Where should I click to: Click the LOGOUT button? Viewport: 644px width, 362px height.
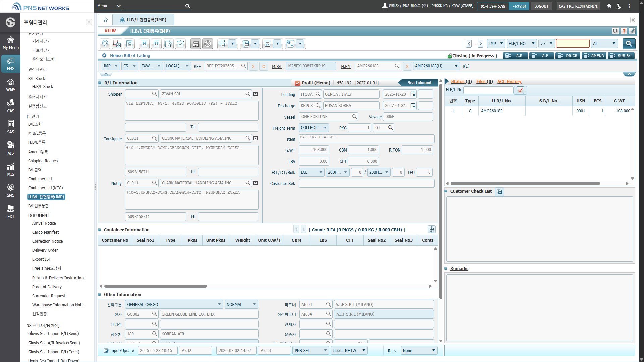(541, 6)
